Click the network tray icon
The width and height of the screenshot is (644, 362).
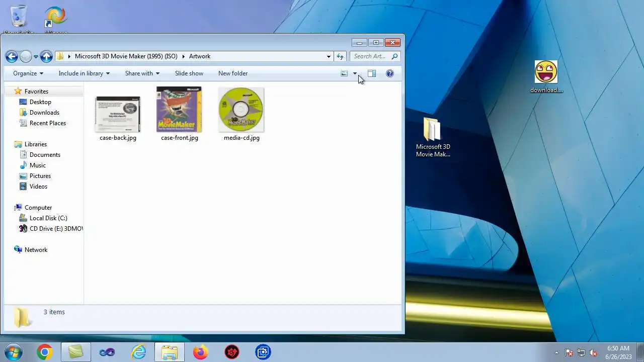click(x=581, y=352)
